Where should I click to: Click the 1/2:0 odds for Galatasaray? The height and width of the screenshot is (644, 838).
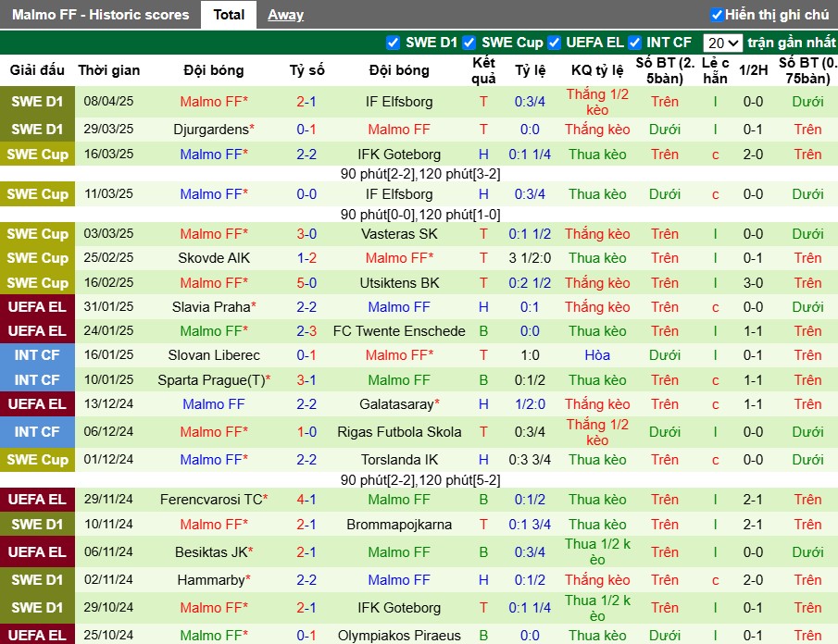[x=530, y=404]
